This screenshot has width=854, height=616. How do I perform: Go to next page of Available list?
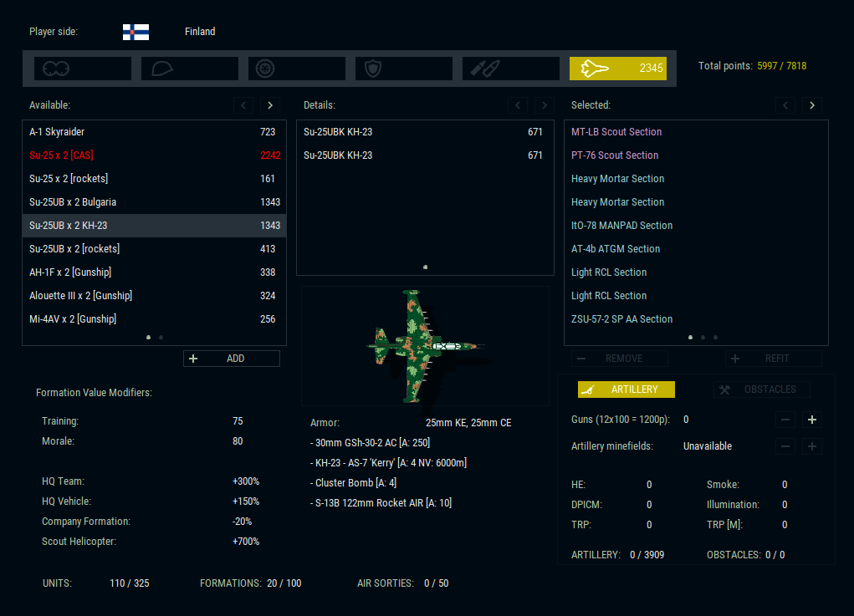point(270,105)
